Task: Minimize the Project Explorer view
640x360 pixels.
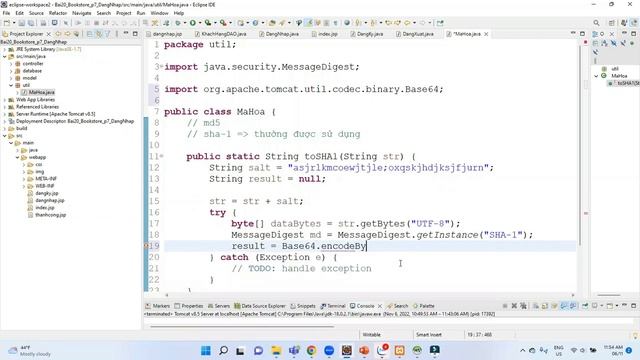Action: click(x=126, y=33)
